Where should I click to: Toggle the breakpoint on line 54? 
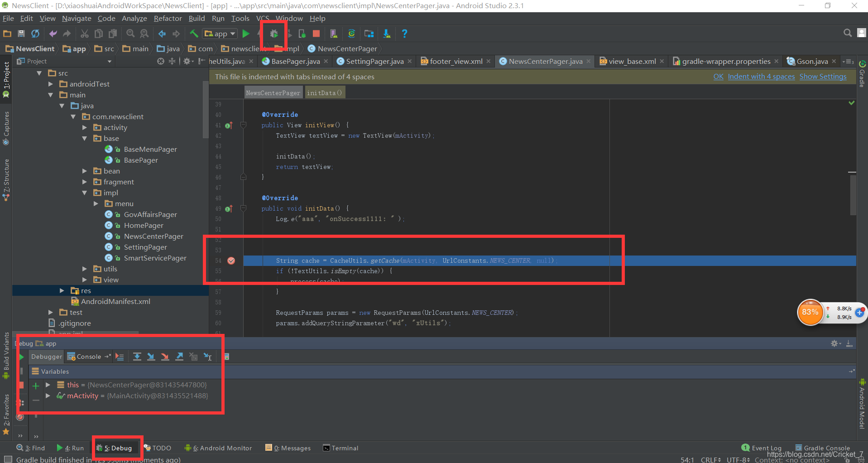point(231,261)
